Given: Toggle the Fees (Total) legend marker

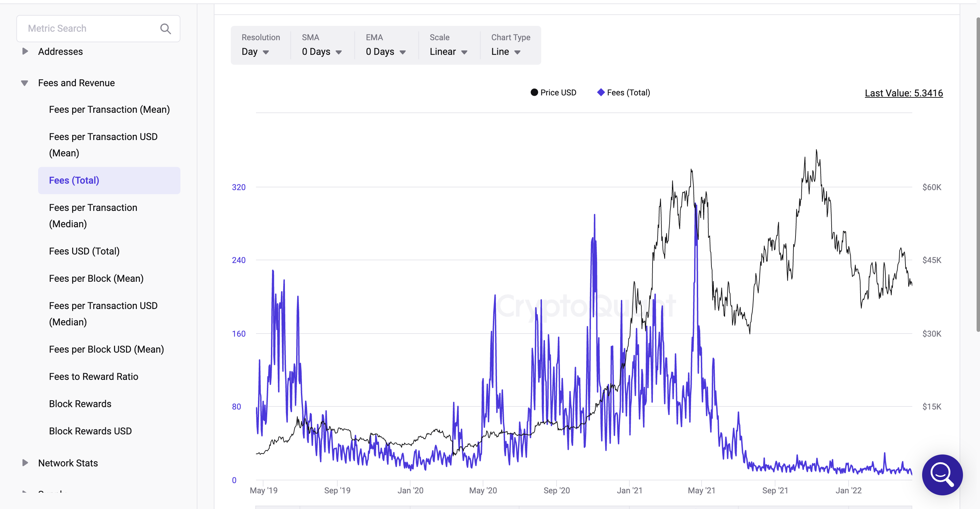Looking at the screenshot, I should [x=601, y=93].
